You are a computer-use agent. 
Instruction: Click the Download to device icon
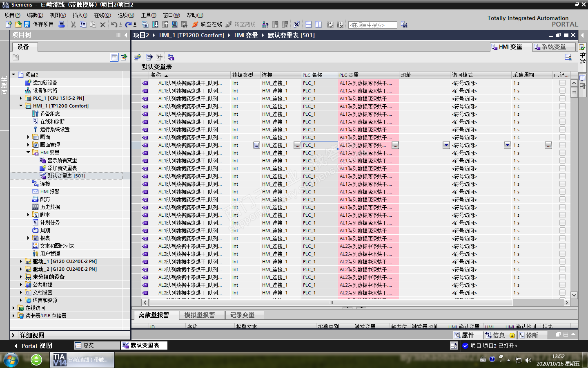click(155, 25)
